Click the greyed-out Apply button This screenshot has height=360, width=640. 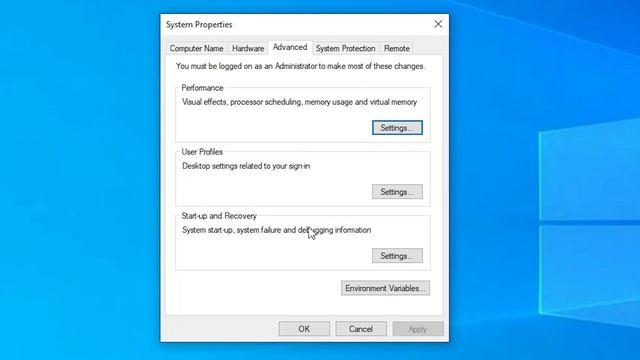pos(418,329)
